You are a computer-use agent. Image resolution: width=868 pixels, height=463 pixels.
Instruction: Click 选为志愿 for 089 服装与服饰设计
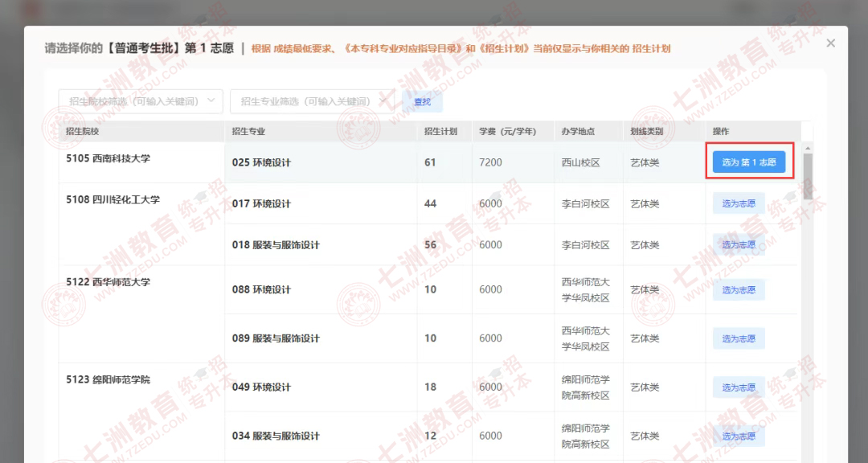click(x=739, y=338)
